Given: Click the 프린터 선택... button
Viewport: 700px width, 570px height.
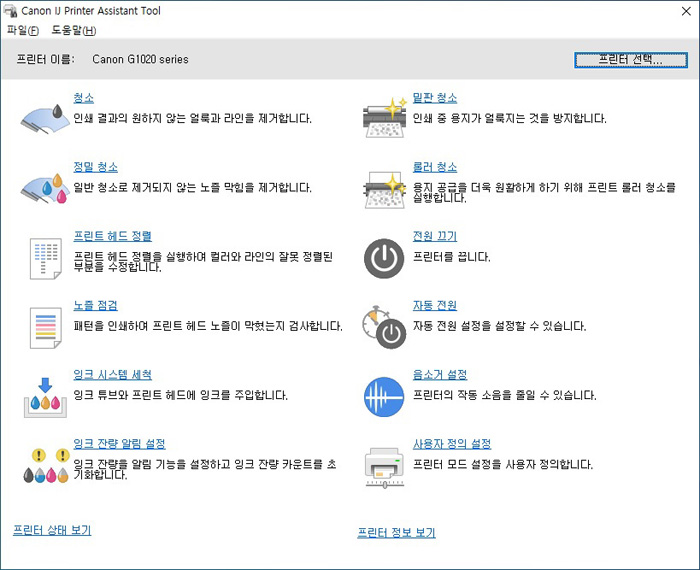Looking at the screenshot, I should (x=631, y=60).
